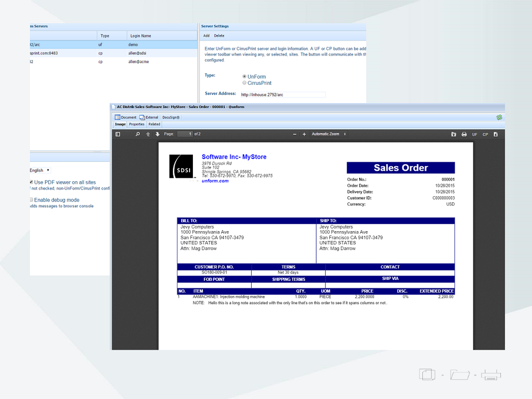Select the CirrusPrint server type option
532x399 pixels.
pyautogui.click(x=244, y=82)
